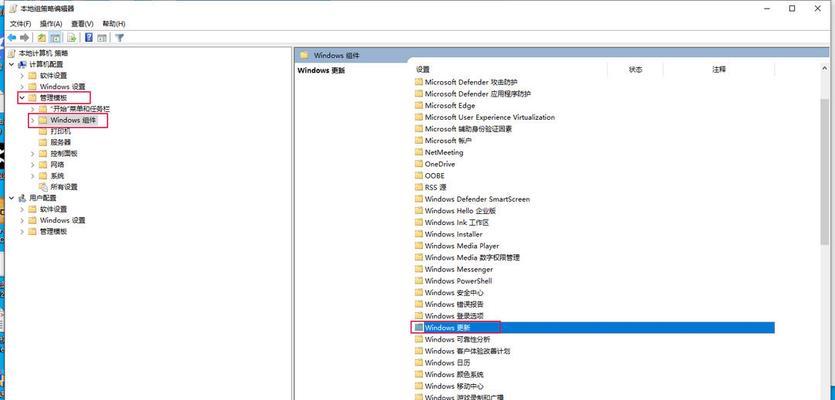Expand Windows 设置 under 计算机配置

coord(22,87)
